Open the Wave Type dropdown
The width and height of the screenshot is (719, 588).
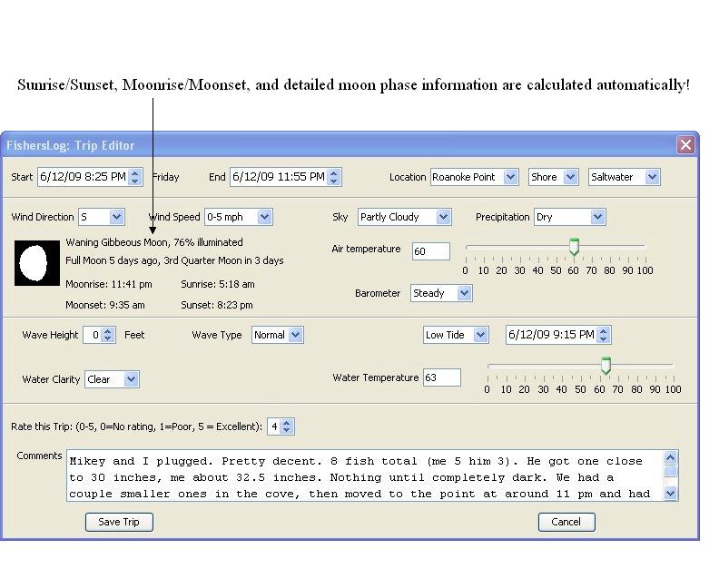277,335
